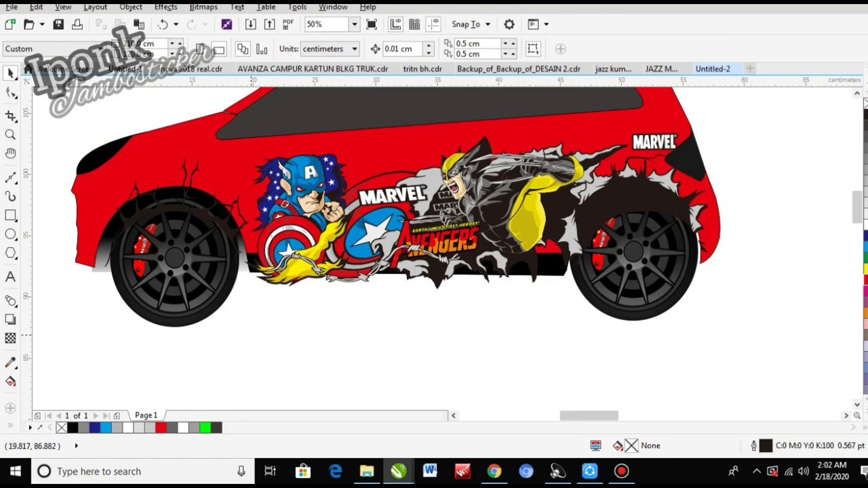Pick the bright green palette swatch
The image size is (868, 488).
coord(205,428)
